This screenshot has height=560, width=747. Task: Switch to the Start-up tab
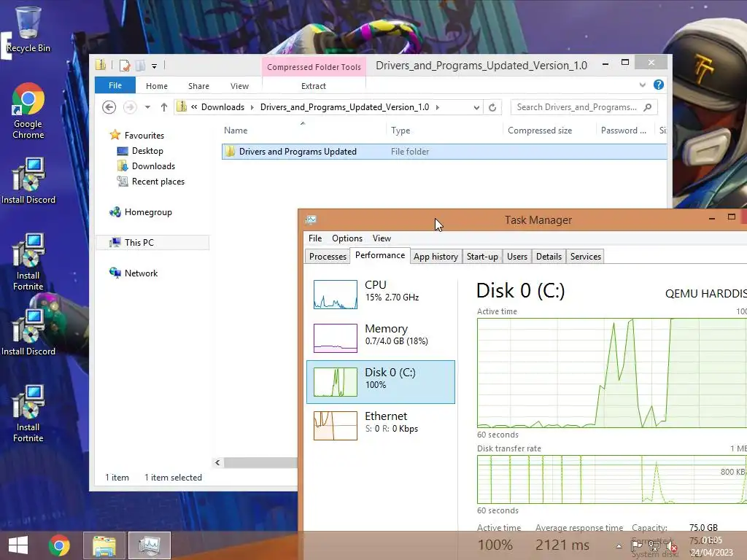482,256
